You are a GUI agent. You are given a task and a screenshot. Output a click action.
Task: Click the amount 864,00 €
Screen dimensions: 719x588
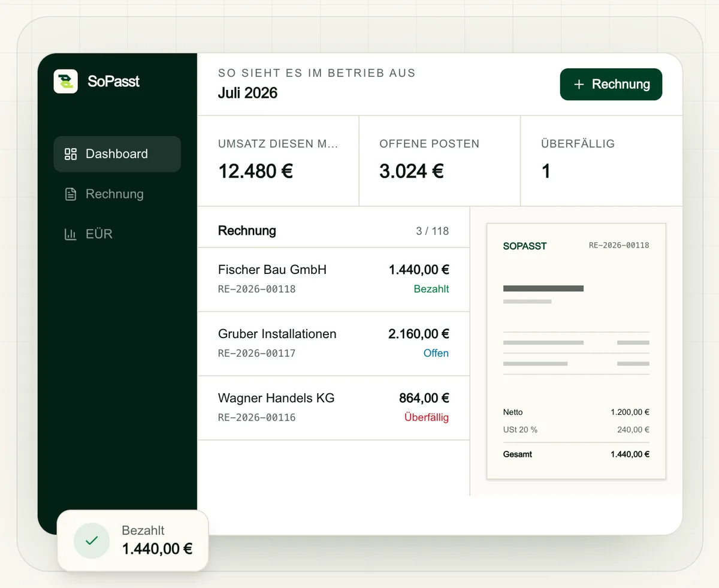[x=424, y=398]
